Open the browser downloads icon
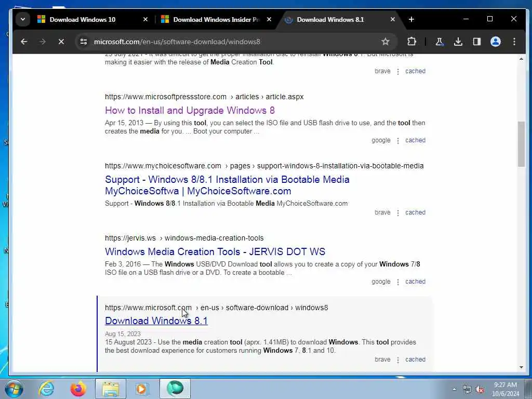 click(x=458, y=42)
